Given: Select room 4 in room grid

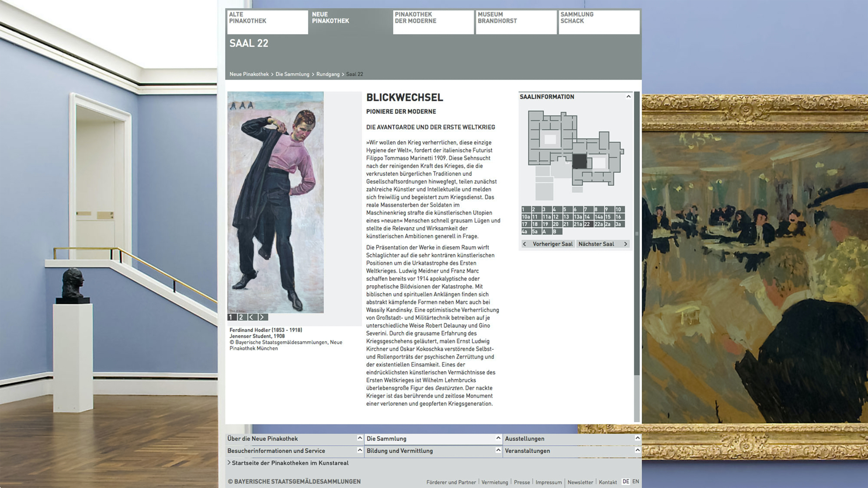Looking at the screenshot, I should [x=558, y=209].
